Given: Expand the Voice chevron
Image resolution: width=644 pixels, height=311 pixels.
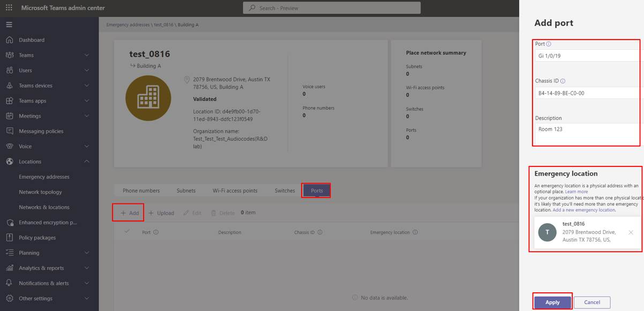Looking at the screenshot, I should (x=87, y=146).
